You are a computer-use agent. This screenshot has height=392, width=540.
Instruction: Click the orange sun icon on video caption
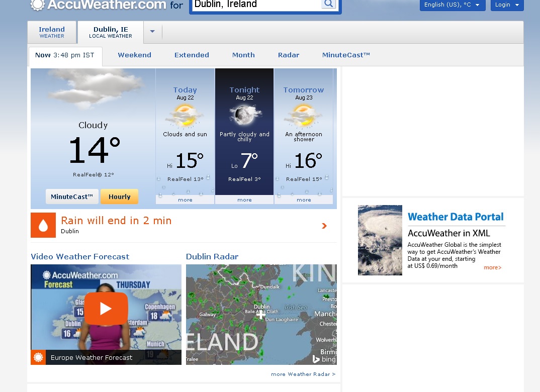coord(38,357)
